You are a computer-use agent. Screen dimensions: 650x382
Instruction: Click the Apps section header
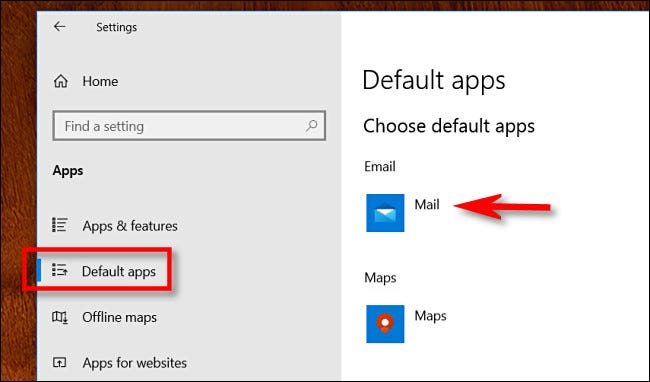click(68, 171)
